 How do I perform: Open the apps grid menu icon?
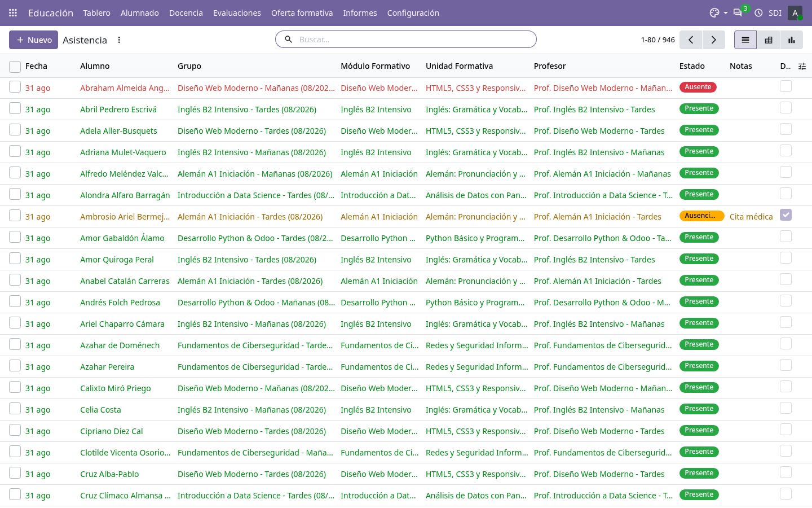coord(13,13)
